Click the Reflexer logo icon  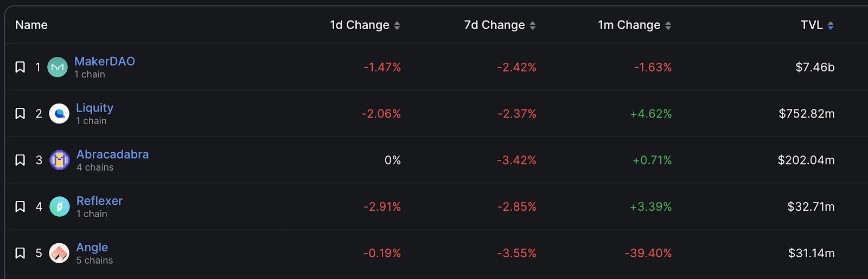[60, 206]
